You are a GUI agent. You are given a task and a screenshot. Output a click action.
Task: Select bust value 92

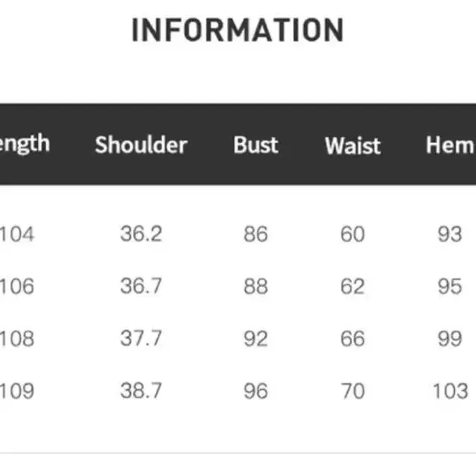coord(256,338)
